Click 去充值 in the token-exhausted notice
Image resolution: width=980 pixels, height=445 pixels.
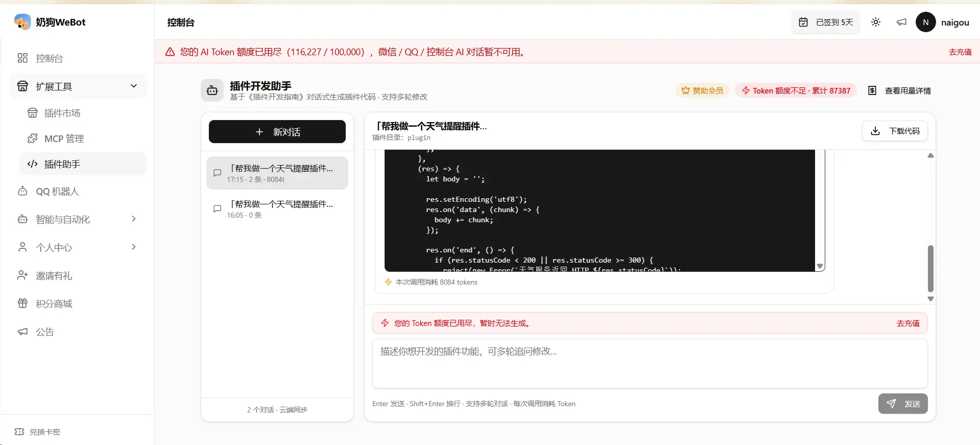[x=908, y=323]
